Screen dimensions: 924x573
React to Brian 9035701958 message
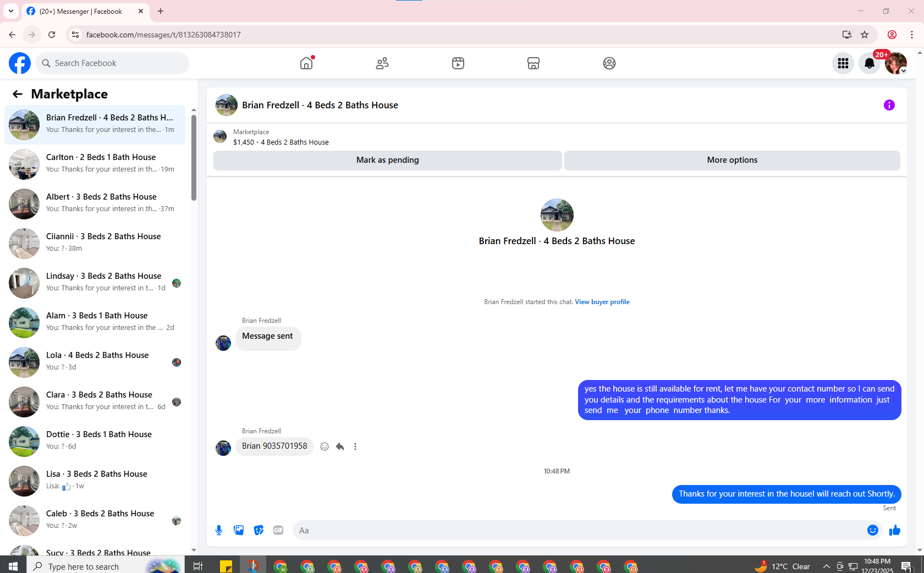[x=324, y=447]
